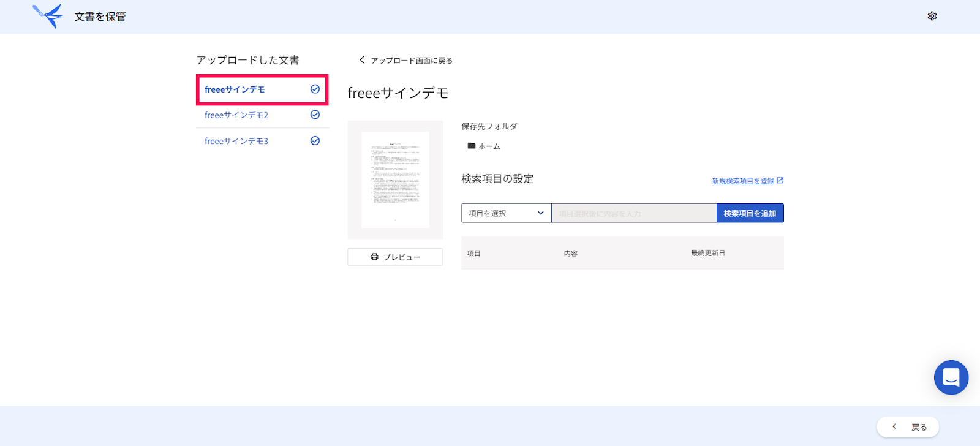Screen dimensions: 980x446
Task: Click the 最終更新日 column header
Action: [x=708, y=253]
